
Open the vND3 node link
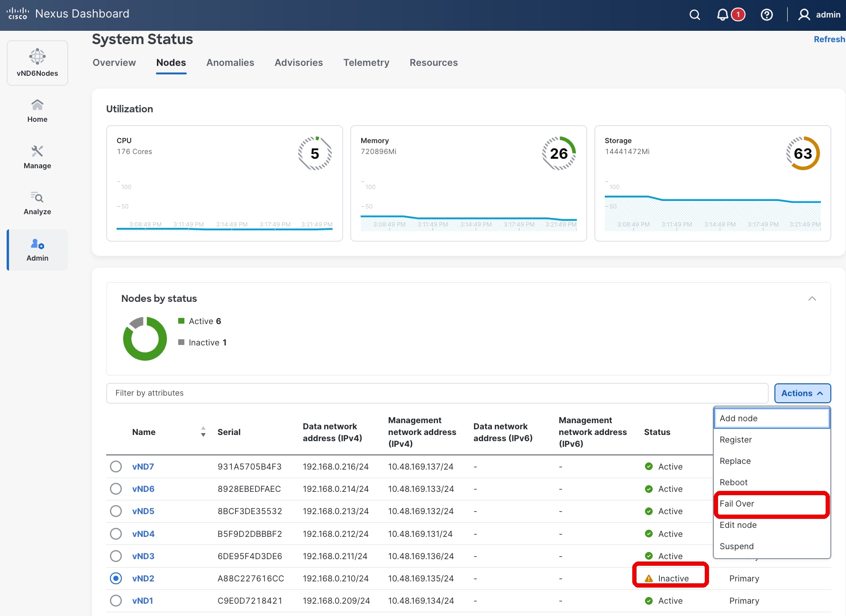[143, 556]
